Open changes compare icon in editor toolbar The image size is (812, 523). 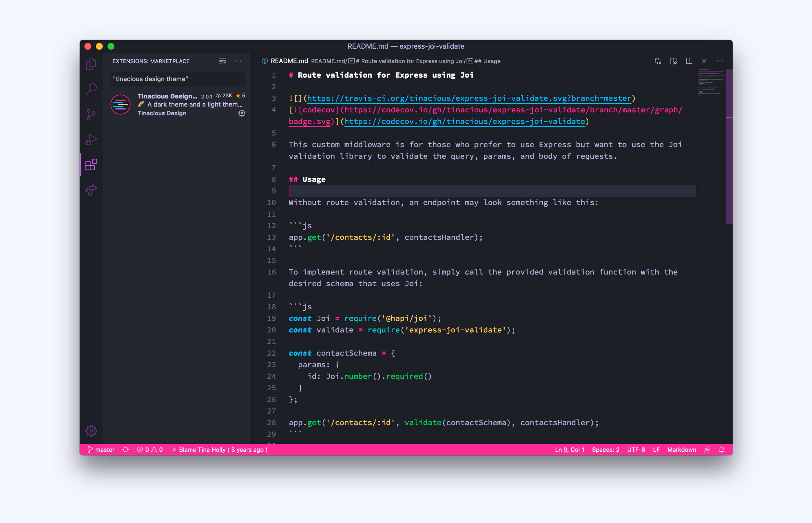pyautogui.click(x=658, y=61)
